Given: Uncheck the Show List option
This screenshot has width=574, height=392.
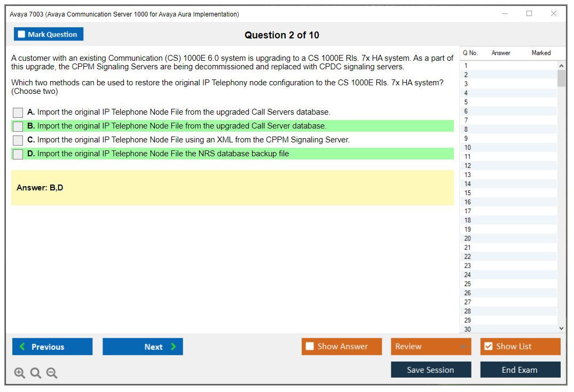Looking at the screenshot, I should (488, 347).
